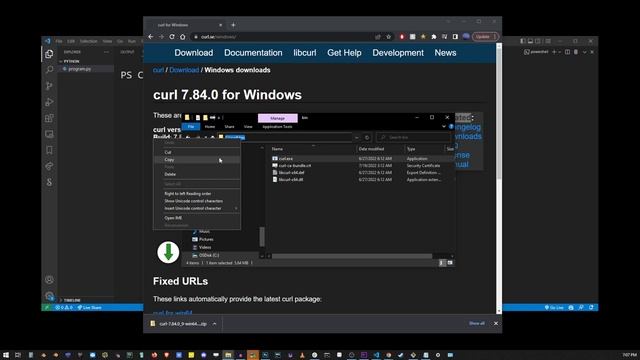The image size is (640, 360).
Task: Click Documentation in curl navigation
Action: pyautogui.click(x=253, y=53)
